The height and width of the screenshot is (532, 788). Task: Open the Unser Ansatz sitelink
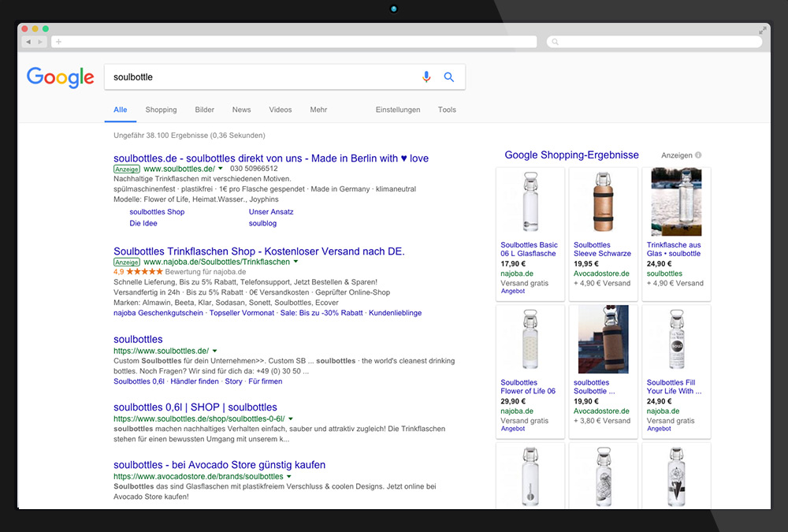tap(271, 212)
